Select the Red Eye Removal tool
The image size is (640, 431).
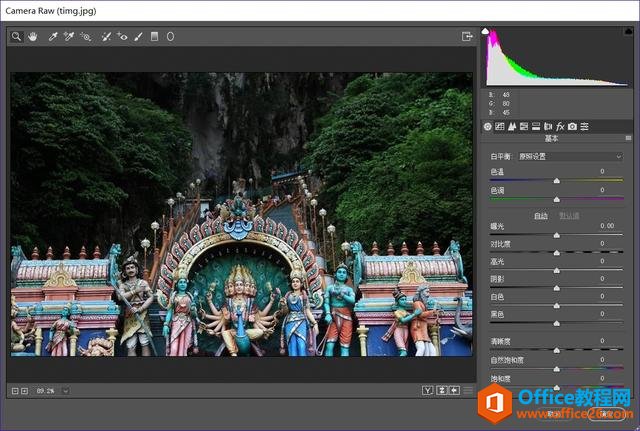click(122, 36)
